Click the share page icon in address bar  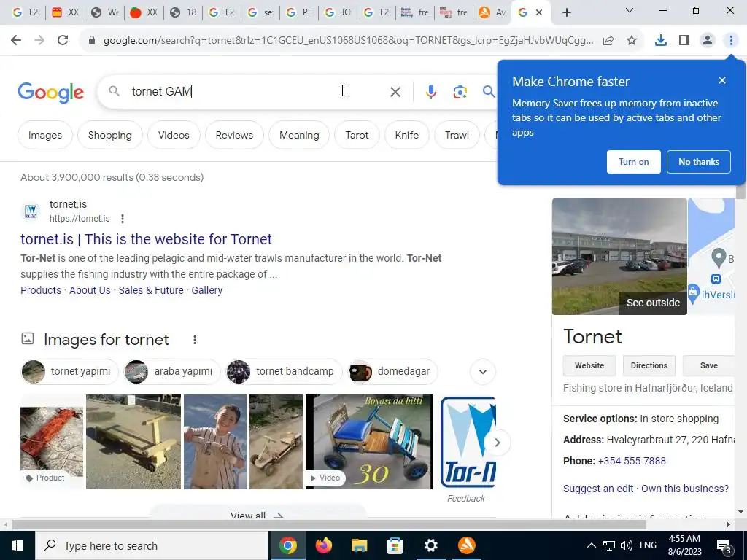tap(608, 41)
